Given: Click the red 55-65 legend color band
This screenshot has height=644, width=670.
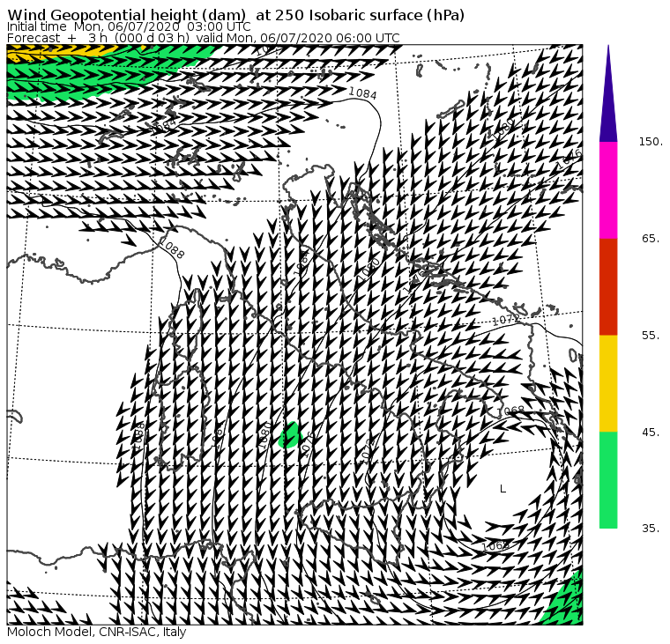Looking at the screenshot, I should pos(608,287).
